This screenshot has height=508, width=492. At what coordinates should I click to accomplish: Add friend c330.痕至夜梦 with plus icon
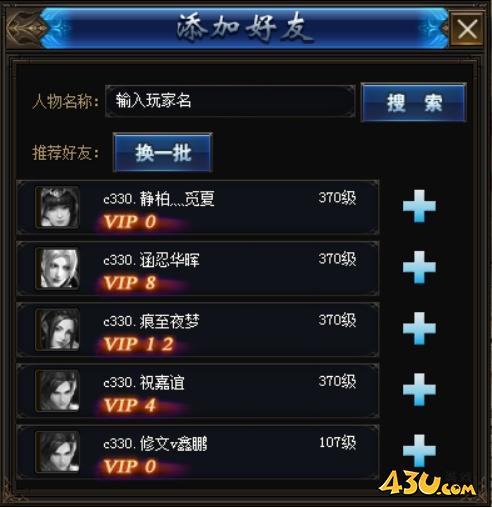tap(419, 328)
